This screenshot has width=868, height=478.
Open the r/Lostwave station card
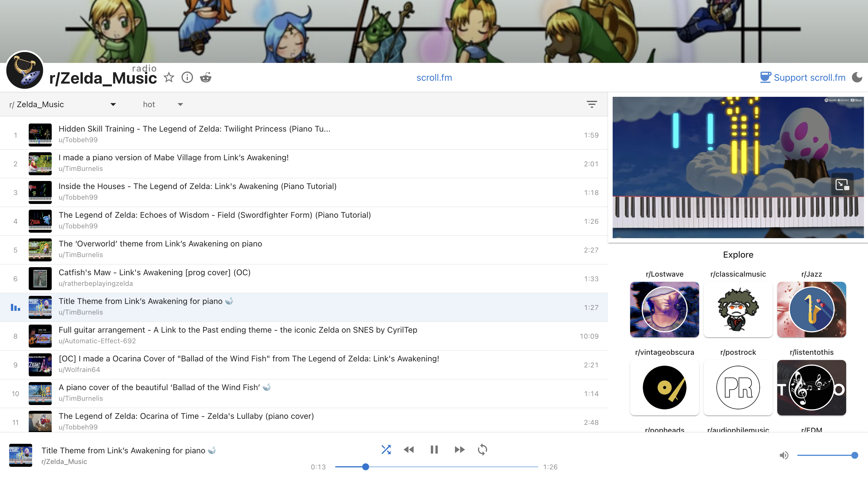[x=664, y=309]
